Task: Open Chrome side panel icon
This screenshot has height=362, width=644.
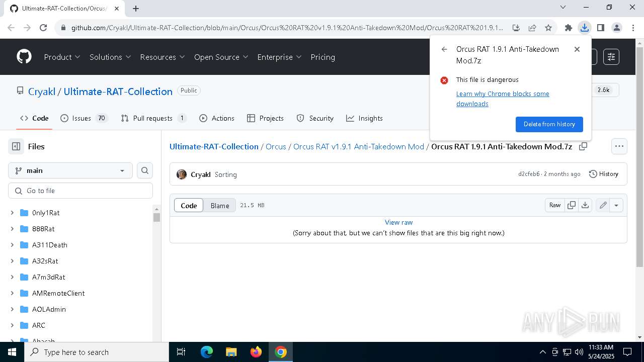Action: 600,28
